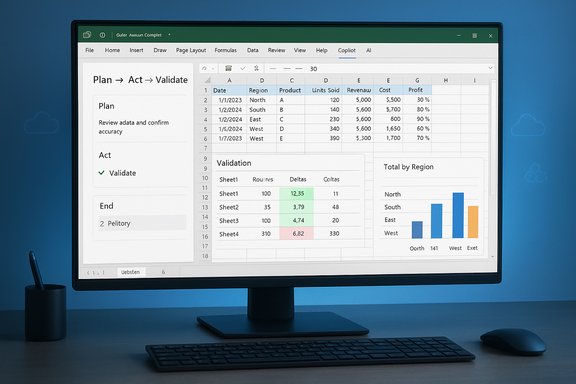
Task: Select the Plan step in side panel
Action: 106,106
